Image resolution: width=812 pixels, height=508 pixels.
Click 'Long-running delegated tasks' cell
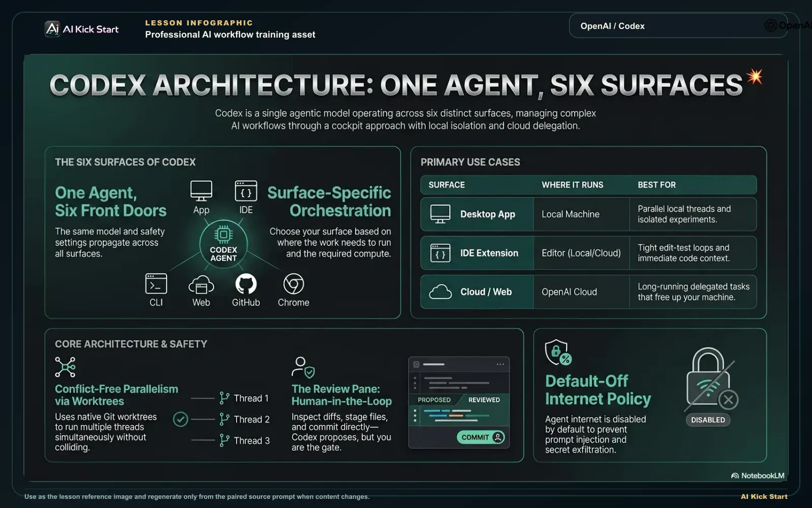693,292
